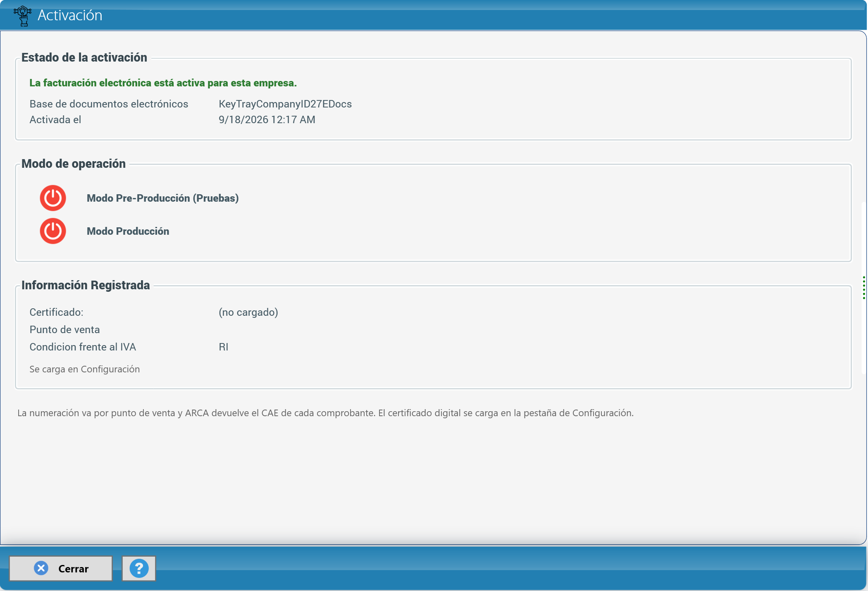Viewport: 868px width, 591px height.
Task: Click the Activación title bar icon
Action: (23, 16)
